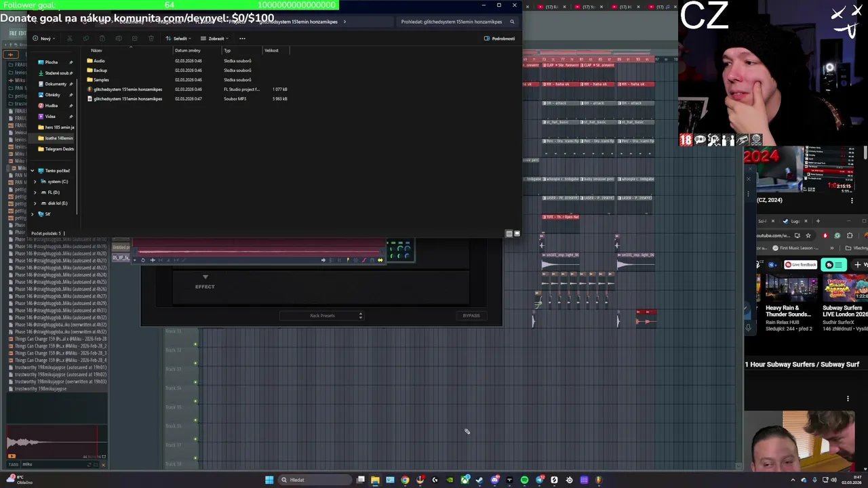Viewport: 868px width, 488px height.
Task: Open Steam from the taskbar
Action: click(x=479, y=480)
